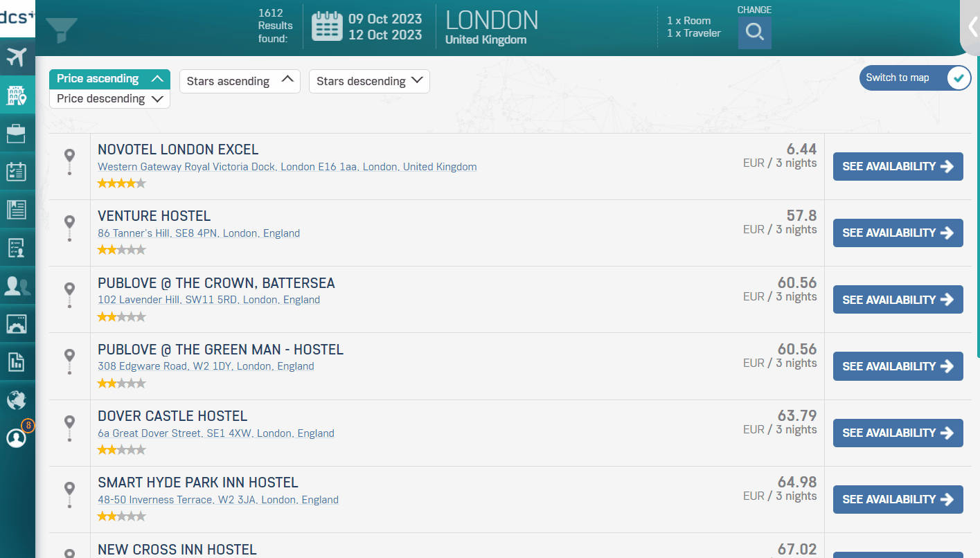Click the globe icon in sidebar

pyautogui.click(x=17, y=399)
